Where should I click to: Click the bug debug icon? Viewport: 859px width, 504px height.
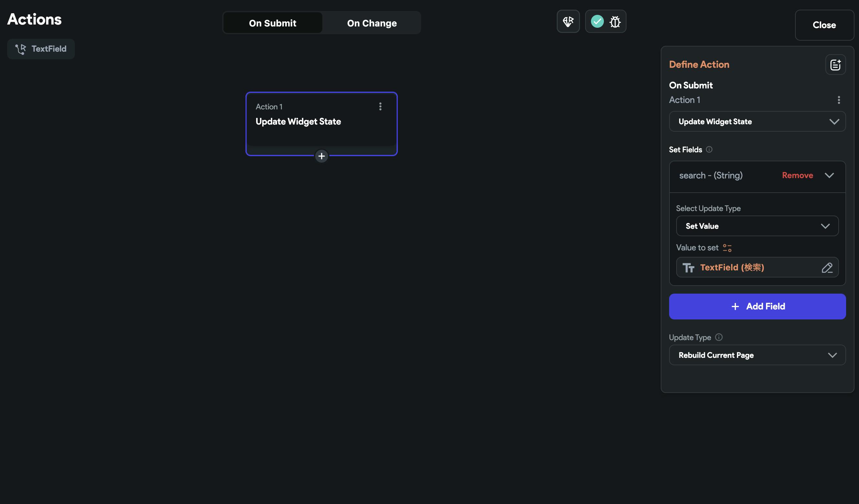[x=615, y=22]
